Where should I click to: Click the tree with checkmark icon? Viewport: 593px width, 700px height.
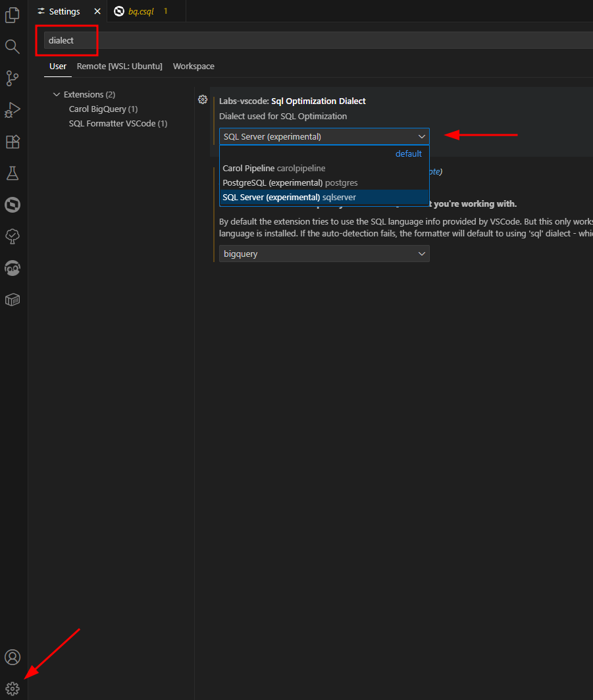(13, 236)
